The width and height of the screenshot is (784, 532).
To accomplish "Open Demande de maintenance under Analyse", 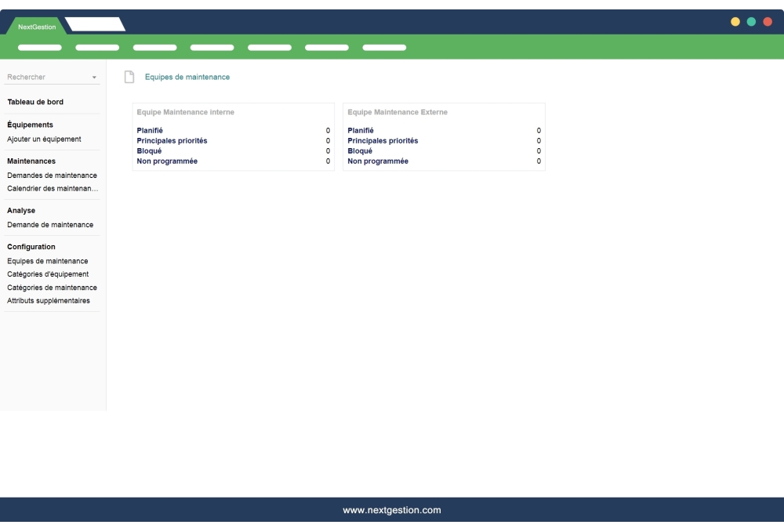I will pos(50,225).
